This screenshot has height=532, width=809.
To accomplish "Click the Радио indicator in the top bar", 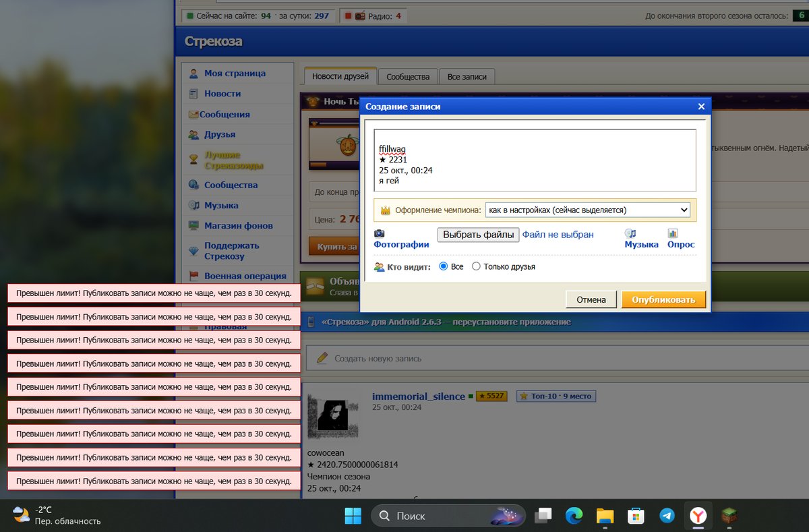I will click(372, 16).
